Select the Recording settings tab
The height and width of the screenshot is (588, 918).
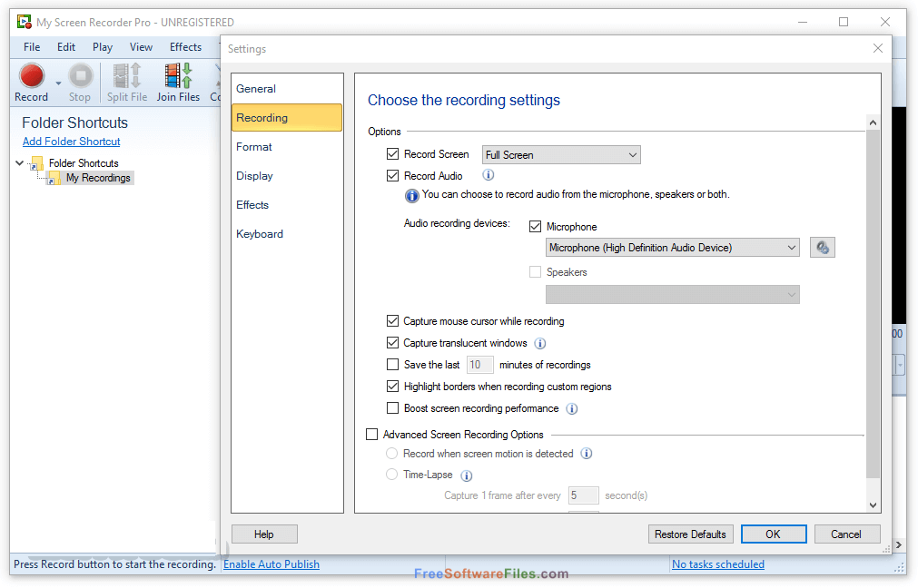coord(286,118)
